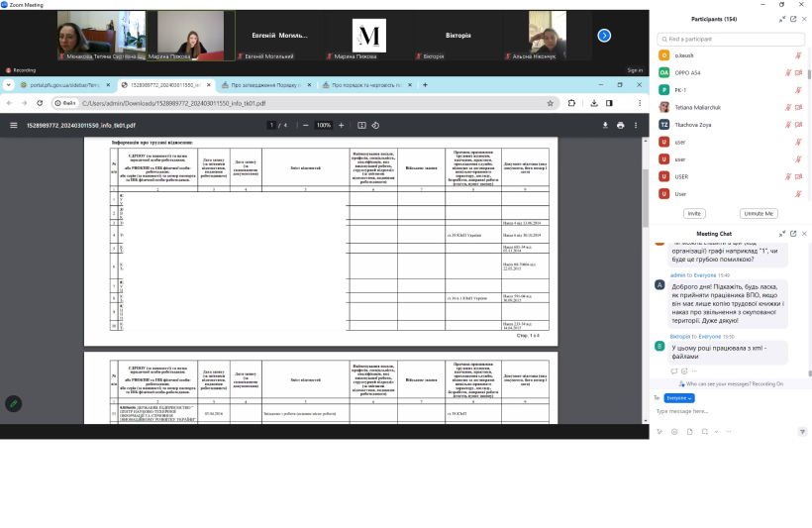Print the PDF document
This screenshot has width=812, height=528.
621,126
